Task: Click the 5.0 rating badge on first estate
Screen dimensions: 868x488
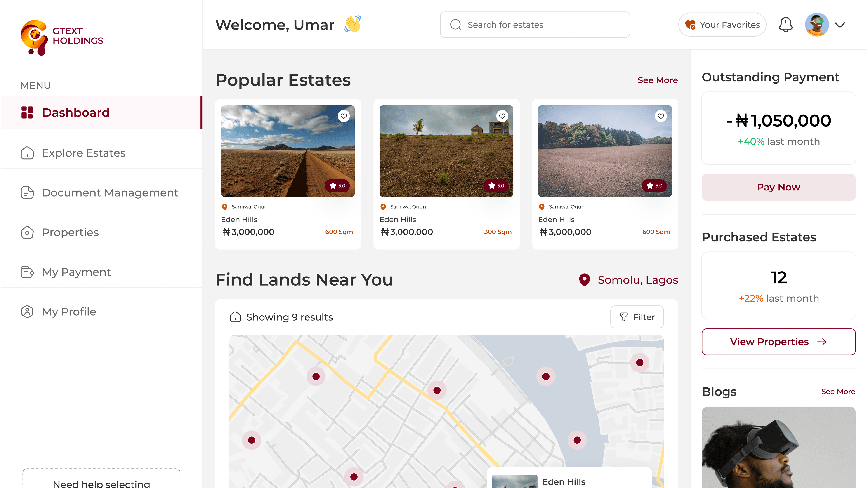Action: pyautogui.click(x=337, y=185)
